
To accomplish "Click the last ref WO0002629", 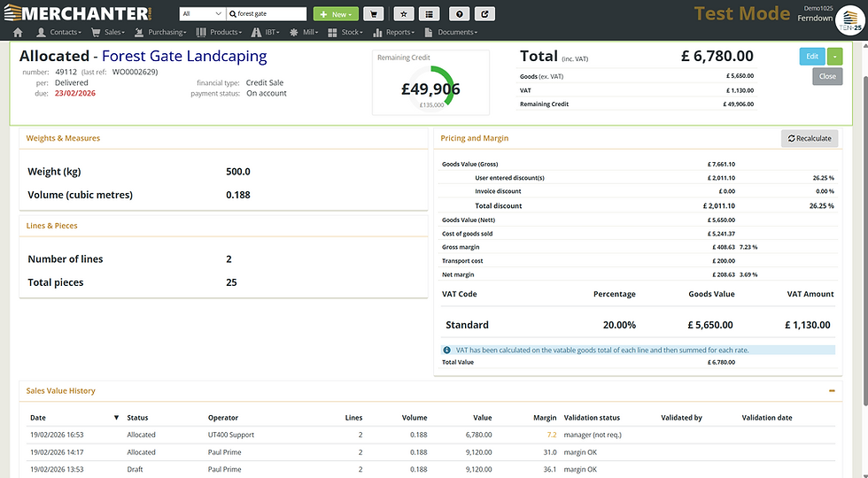I will [x=135, y=72].
